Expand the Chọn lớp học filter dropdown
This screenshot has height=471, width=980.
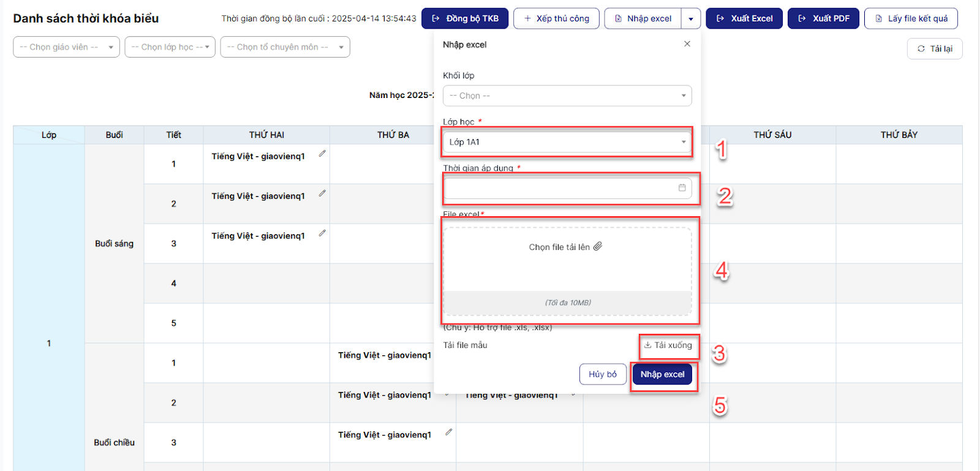(170, 47)
